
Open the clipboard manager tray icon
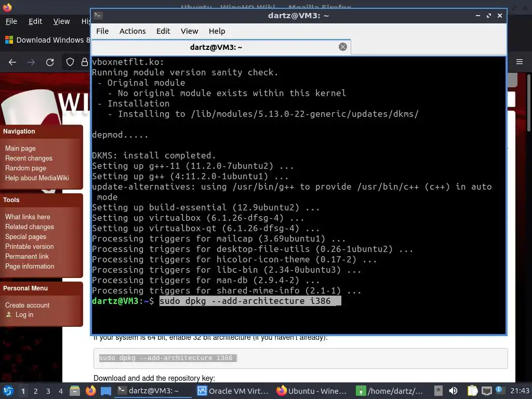pyautogui.click(x=472, y=391)
